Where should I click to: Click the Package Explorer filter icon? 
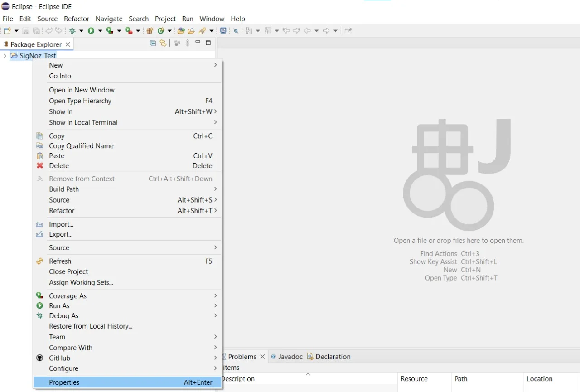177,43
